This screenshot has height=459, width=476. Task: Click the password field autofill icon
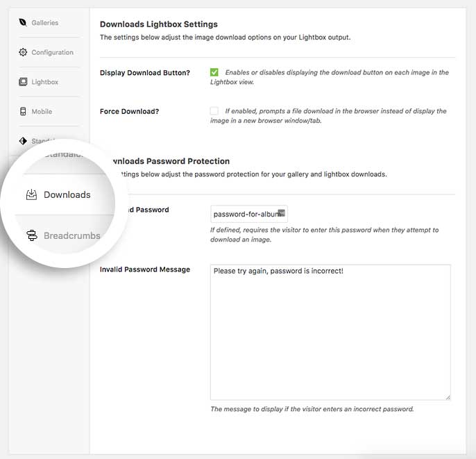(282, 213)
